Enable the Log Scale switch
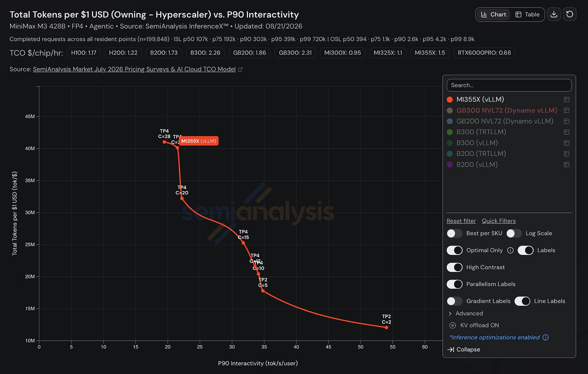The height and width of the screenshot is (374, 588). (x=514, y=233)
